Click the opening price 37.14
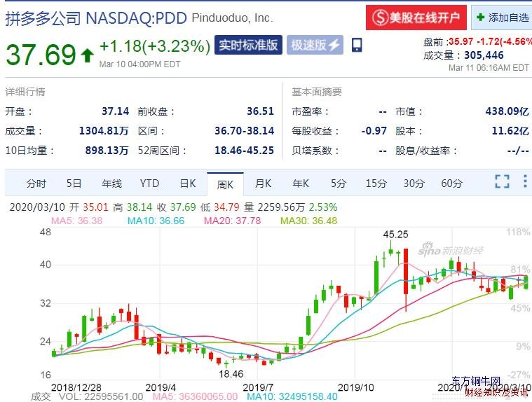This screenshot has height=402, width=532. tap(116, 111)
